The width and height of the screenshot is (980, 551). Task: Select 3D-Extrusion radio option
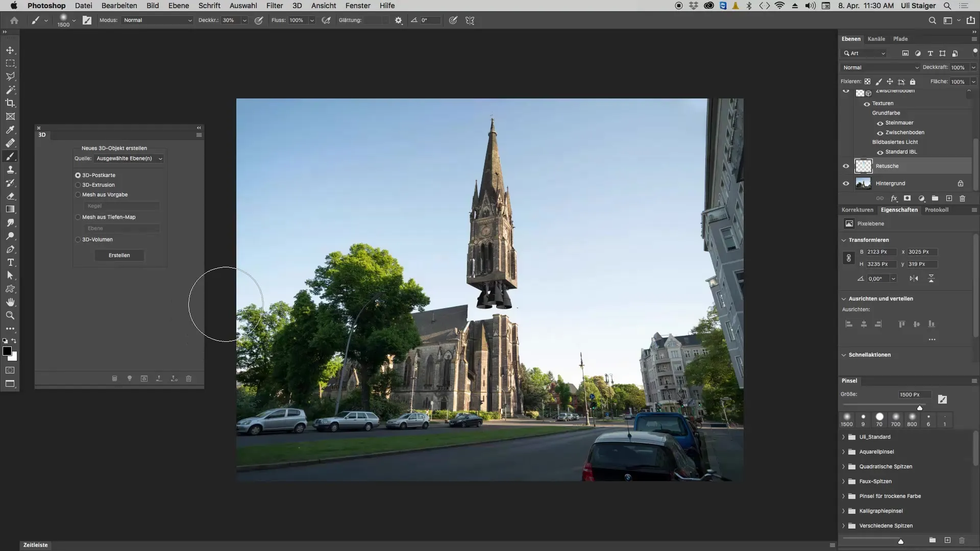point(78,185)
